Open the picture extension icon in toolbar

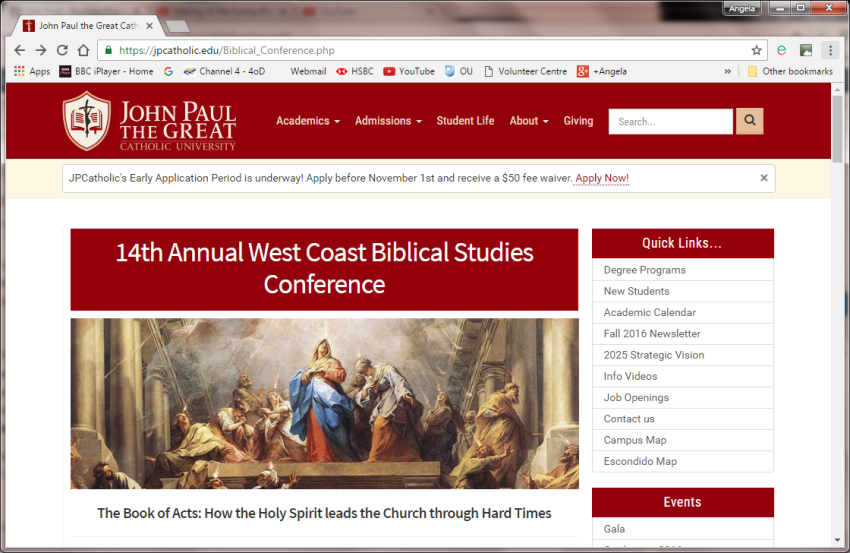806,50
